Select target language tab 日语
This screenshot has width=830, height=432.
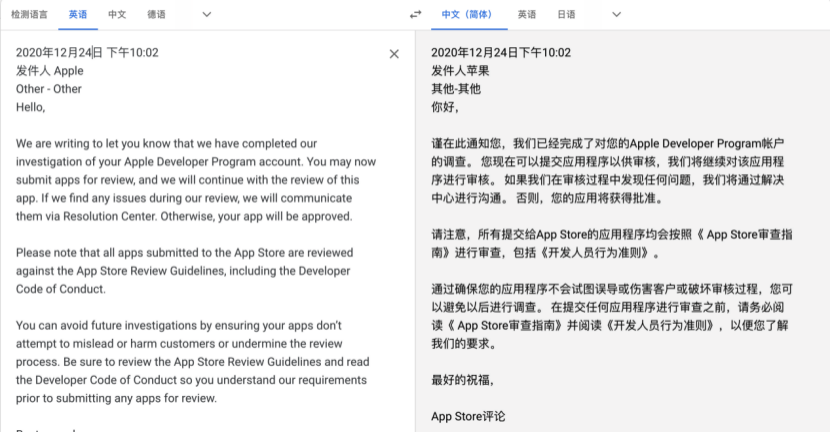pyautogui.click(x=566, y=15)
